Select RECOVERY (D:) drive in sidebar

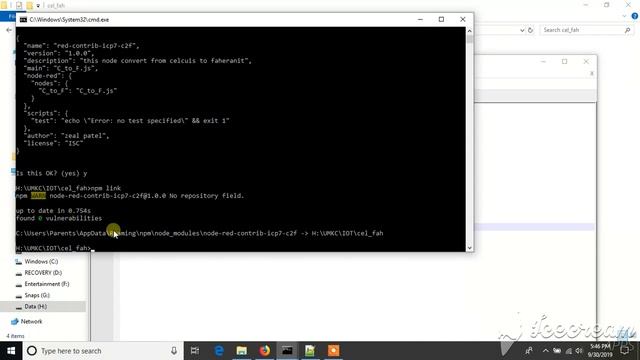43,273
